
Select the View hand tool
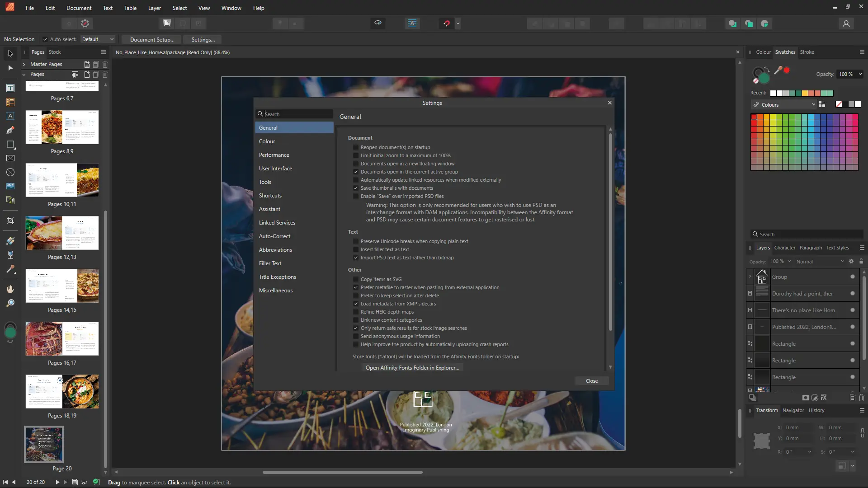pos(10,289)
